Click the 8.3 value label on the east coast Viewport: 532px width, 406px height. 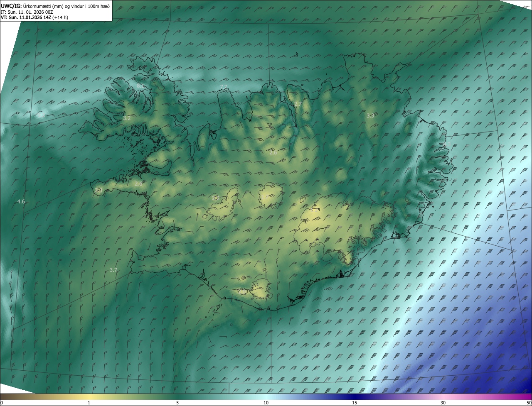[x=447, y=144]
